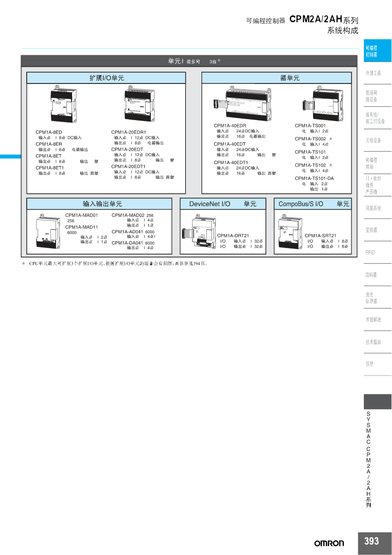Click the CPM1A-MAD11 model label
The width and height of the screenshot is (392, 555).
pyautogui.click(x=81, y=227)
